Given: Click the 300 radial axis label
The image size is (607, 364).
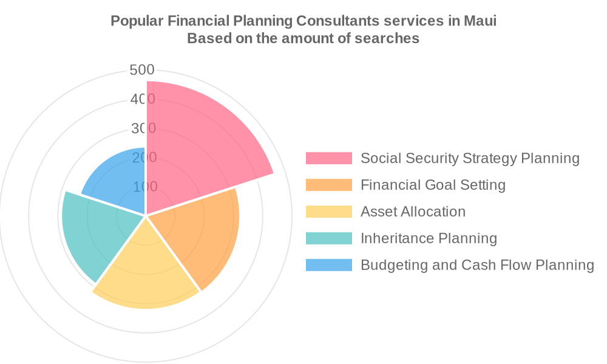Looking at the screenshot, I should coord(143,128).
